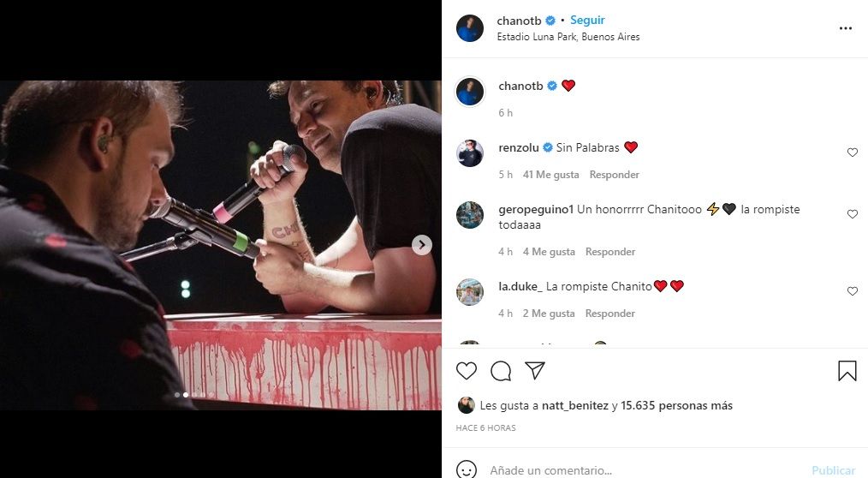868x478 pixels.
Task: Open chanotb profile picture in header
Action: coord(469,28)
